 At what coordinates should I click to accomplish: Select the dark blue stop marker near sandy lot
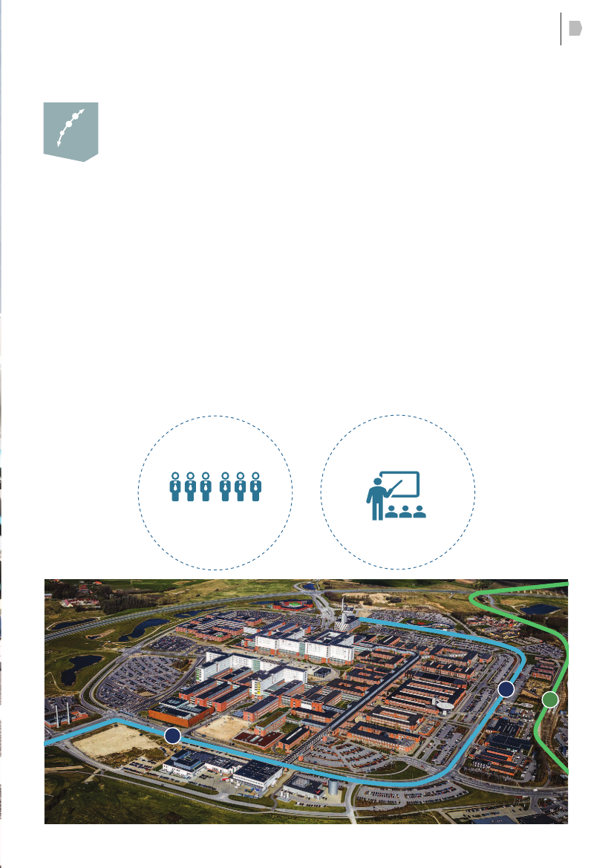(172, 736)
